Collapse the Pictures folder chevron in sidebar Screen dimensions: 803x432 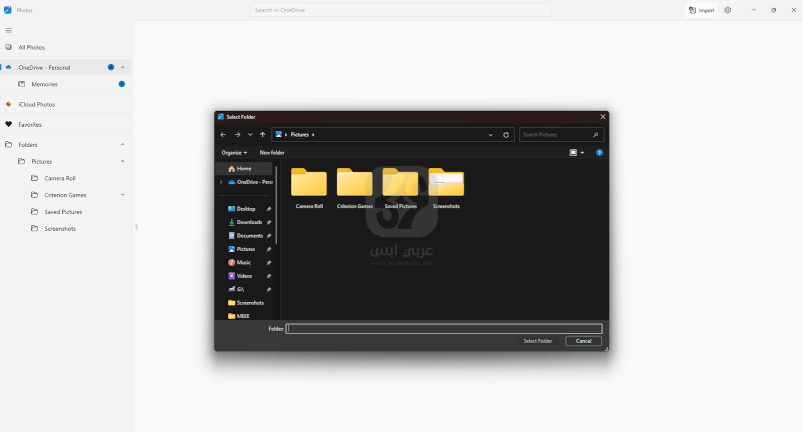[x=122, y=161]
